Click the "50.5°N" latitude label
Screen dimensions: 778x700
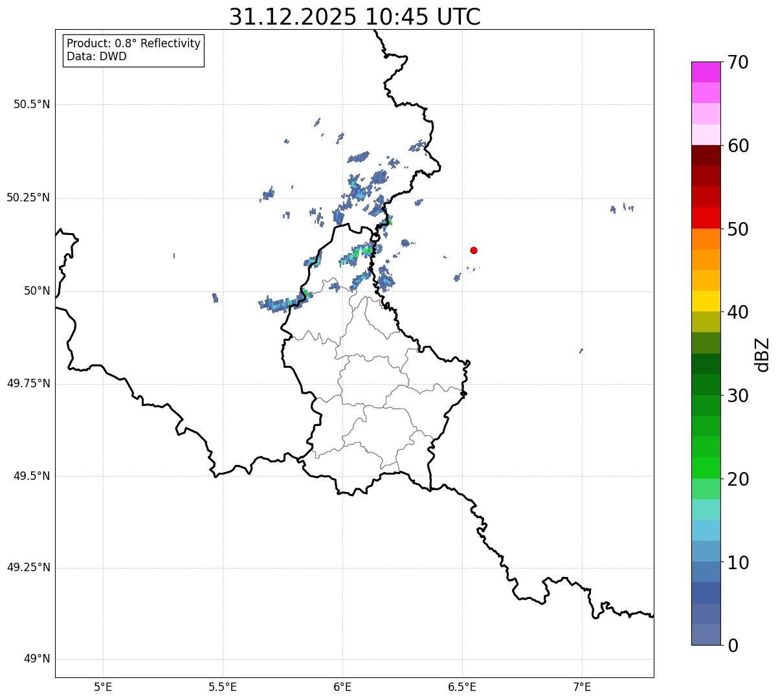tap(32, 105)
